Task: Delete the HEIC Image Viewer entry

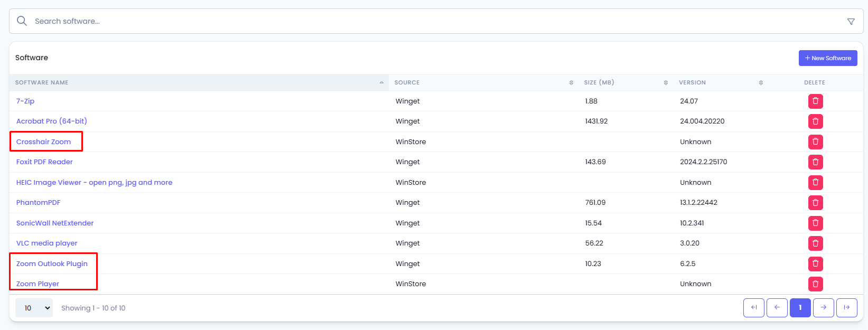Action: point(815,182)
